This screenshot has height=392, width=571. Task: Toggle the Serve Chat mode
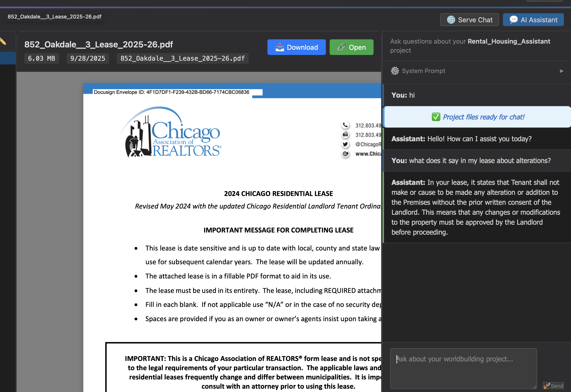(469, 20)
